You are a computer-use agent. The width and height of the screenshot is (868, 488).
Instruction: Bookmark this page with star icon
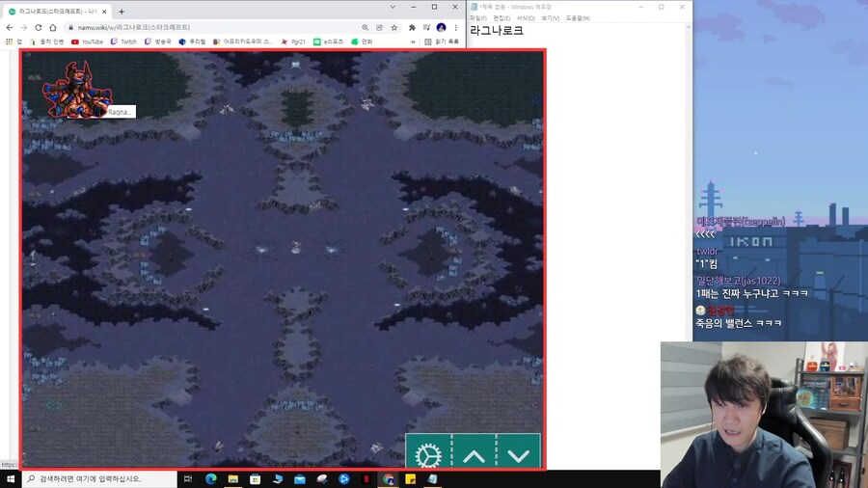pyautogui.click(x=394, y=27)
